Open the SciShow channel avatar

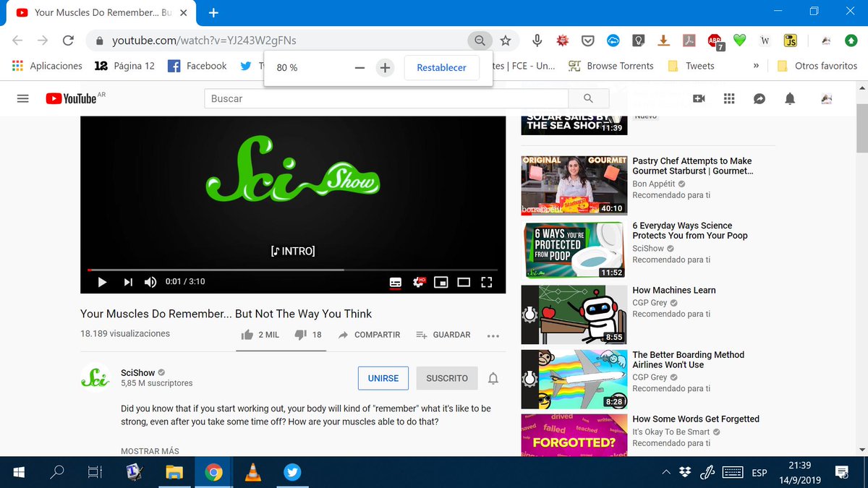click(x=95, y=378)
